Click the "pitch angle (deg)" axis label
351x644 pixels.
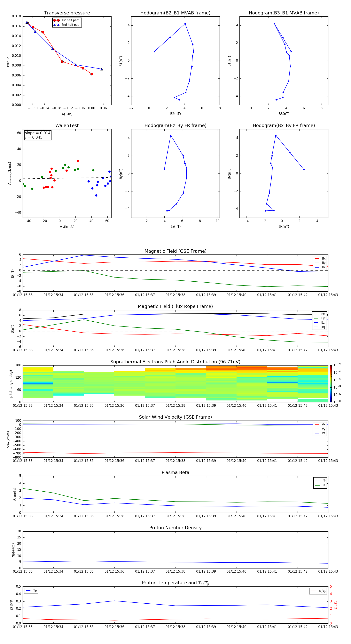11,383
